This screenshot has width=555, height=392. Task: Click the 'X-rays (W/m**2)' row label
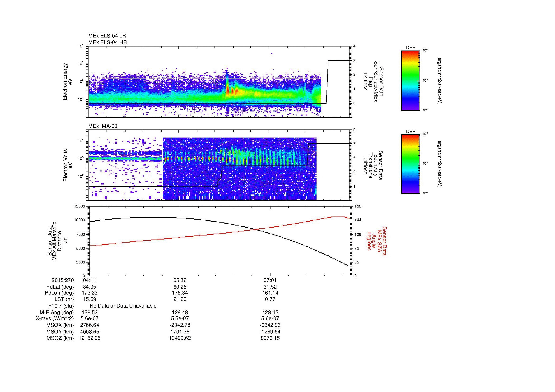click(x=55, y=318)
